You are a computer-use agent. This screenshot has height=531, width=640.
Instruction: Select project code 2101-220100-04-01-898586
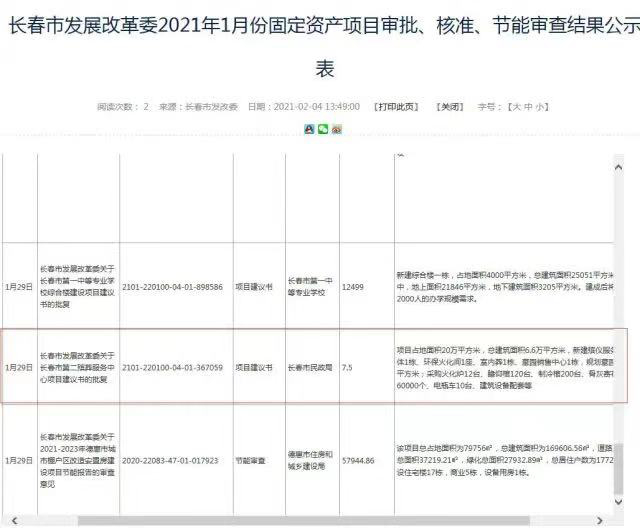pyautogui.click(x=172, y=287)
